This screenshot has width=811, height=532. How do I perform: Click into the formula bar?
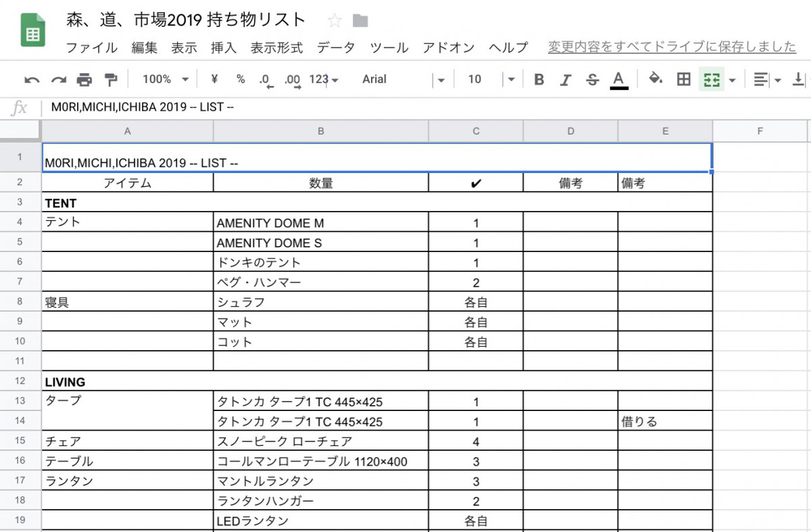(x=426, y=107)
